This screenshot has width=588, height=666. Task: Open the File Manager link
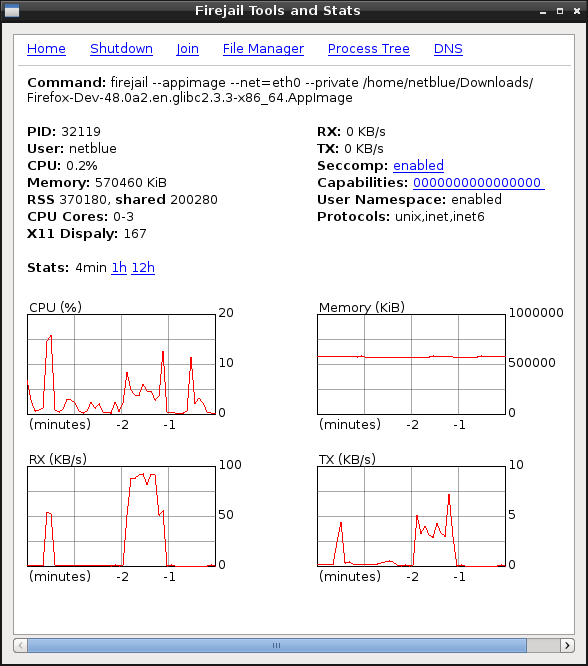click(263, 49)
